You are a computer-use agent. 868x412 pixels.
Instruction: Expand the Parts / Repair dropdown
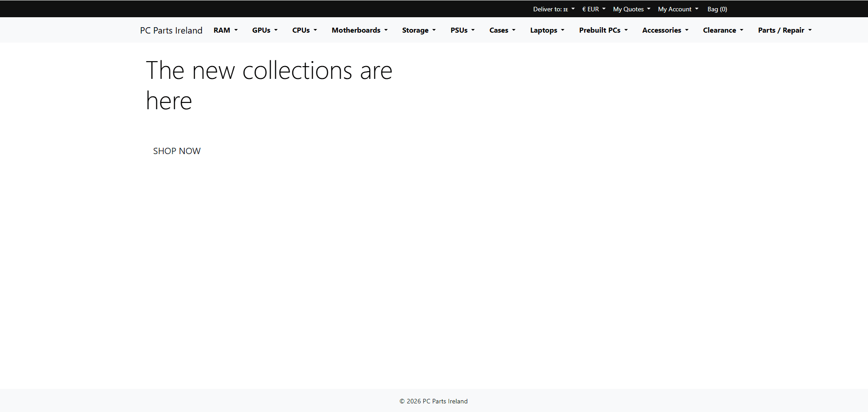point(785,30)
